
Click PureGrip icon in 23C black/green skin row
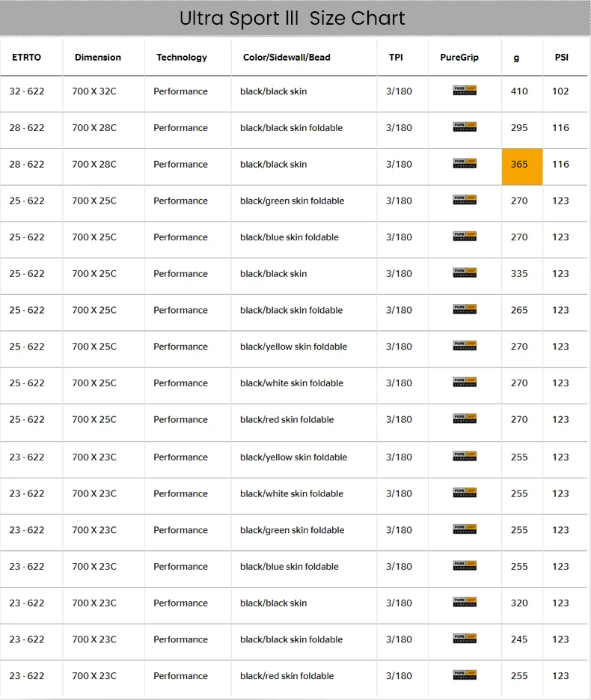[465, 529]
